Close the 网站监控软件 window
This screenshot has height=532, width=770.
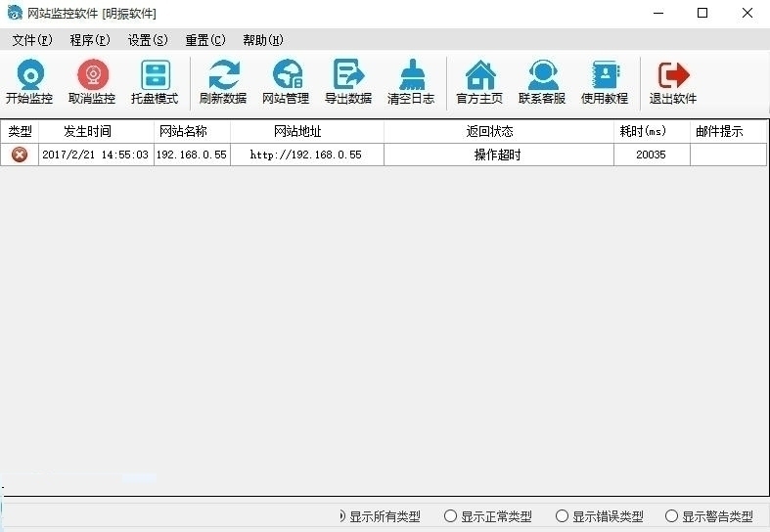(x=747, y=14)
